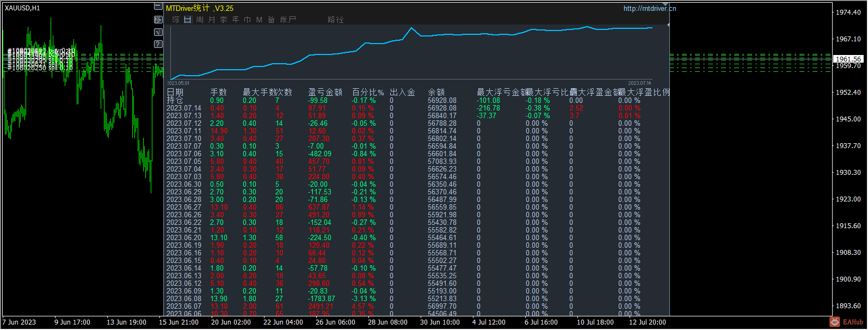Image resolution: width=868 pixels, height=330 pixels.
Task: Select the 持仓 open positions row label
Action: point(175,100)
